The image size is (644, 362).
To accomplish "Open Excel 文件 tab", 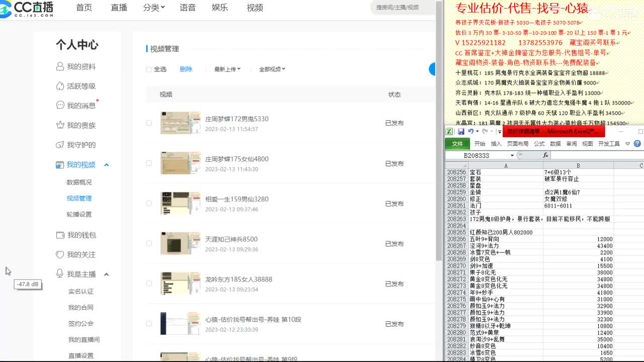I will pos(457,144).
